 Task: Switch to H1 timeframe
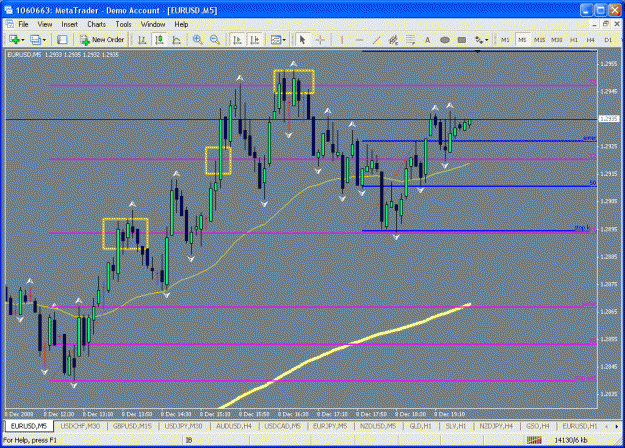click(574, 40)
